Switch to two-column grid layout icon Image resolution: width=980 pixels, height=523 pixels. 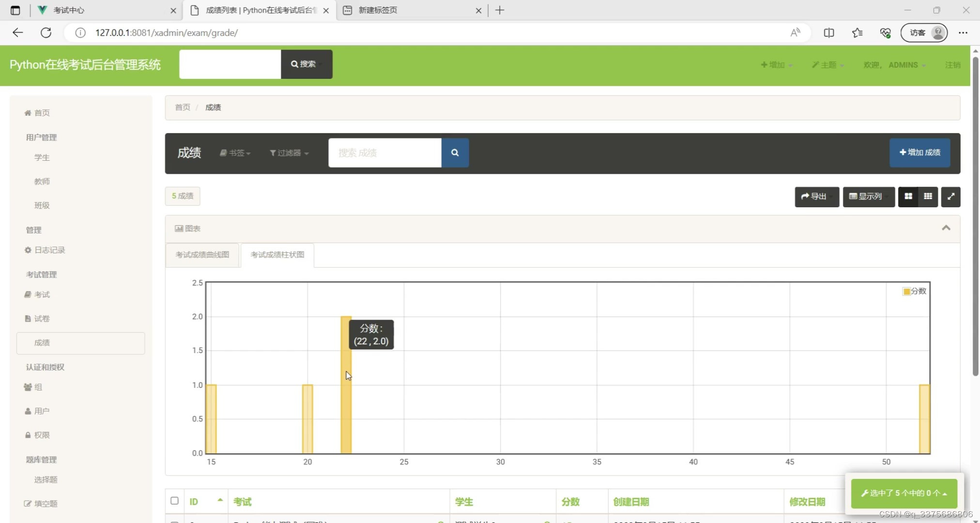(x=908, y=197)
